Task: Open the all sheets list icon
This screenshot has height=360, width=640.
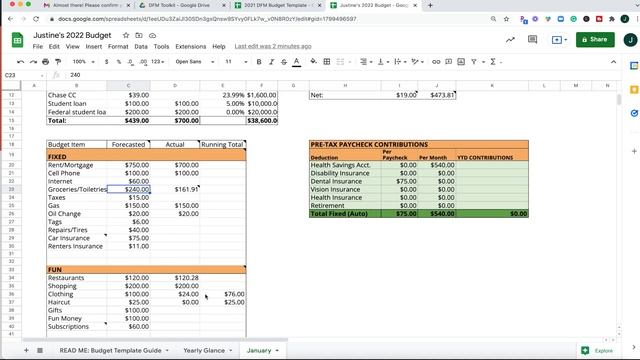Action: click(x=40, y=350)
